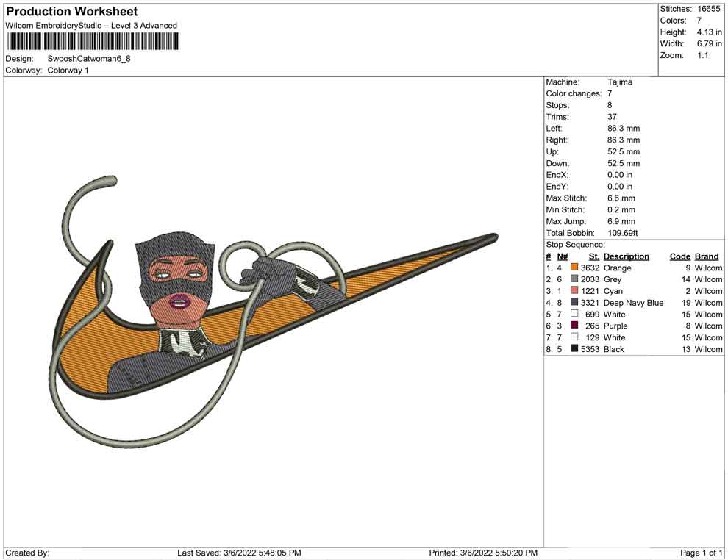Image resolution: width=728 pixels, height=560 pixels.
Task: Click the 'Production Worksheet' title
Action: (72, 12)
